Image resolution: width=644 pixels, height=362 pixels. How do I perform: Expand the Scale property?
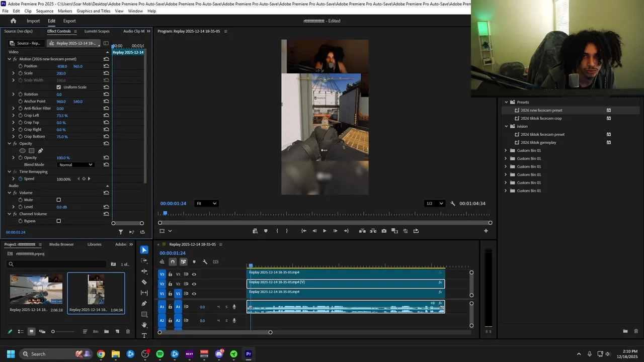point(14,73)
